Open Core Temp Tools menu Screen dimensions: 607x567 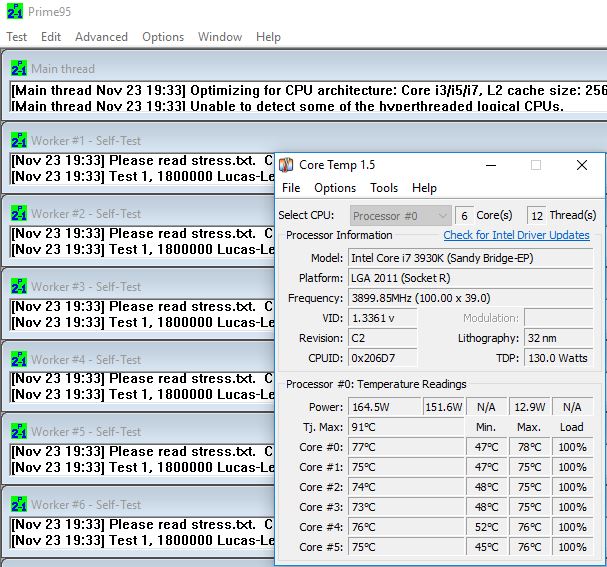tap(384, 188)
